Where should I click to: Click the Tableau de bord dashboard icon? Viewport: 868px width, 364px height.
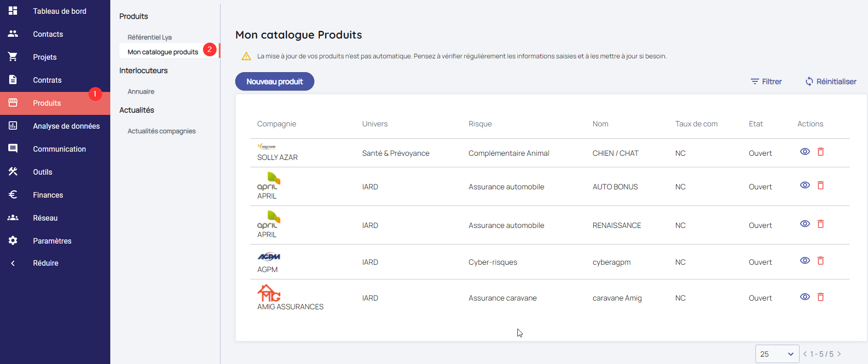(x=13, y=11)
